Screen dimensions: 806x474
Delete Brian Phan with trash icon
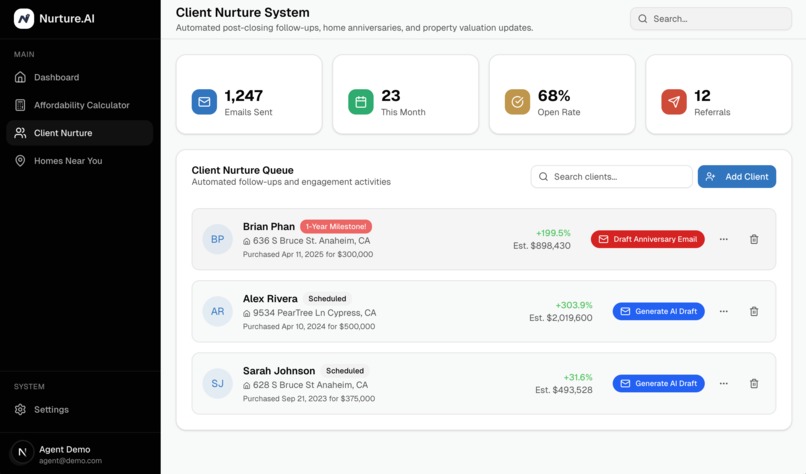[754, 239]
